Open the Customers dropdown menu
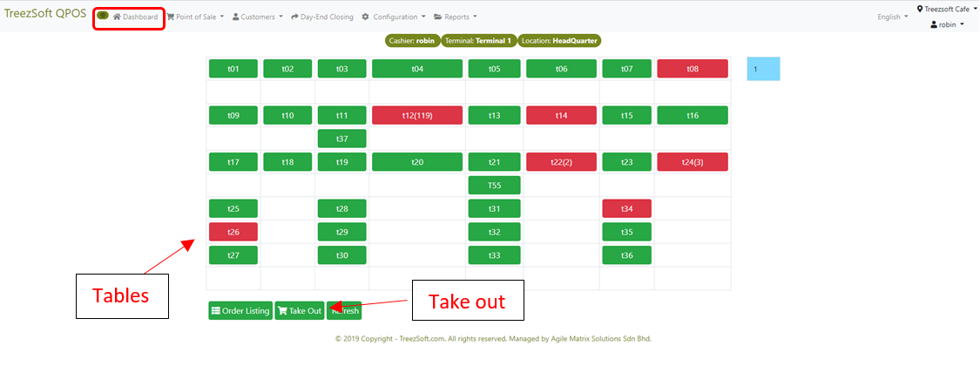Screen dimensions: 980x373 (x=258, y=17)
